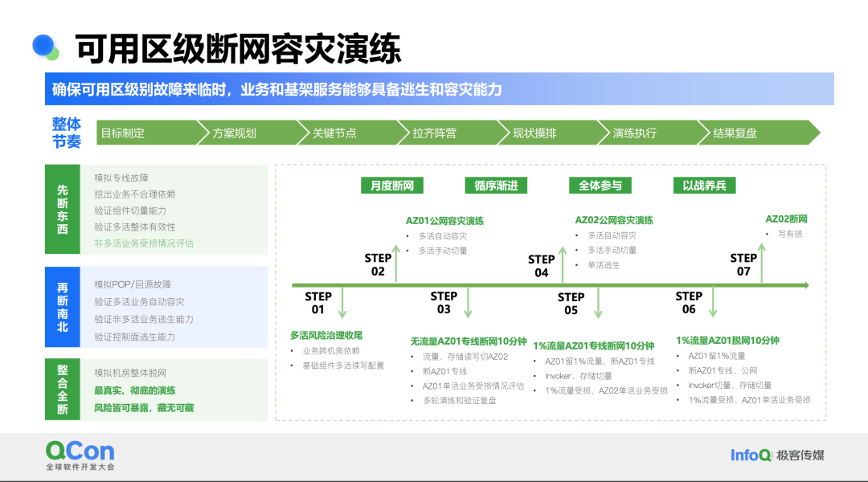This screenshot has height=482, width=868.
Task: Select the green 整合全断 side label
Action: coord(63,389)
